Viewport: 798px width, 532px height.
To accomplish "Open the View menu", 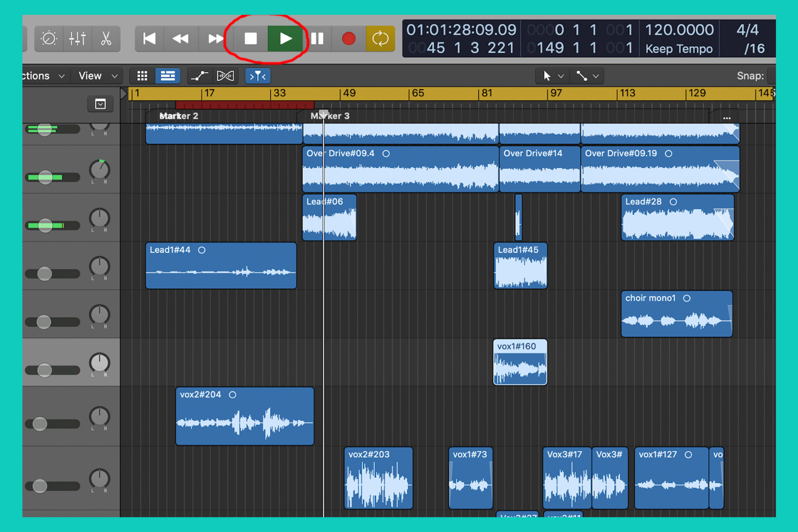I will click(98, 76).
